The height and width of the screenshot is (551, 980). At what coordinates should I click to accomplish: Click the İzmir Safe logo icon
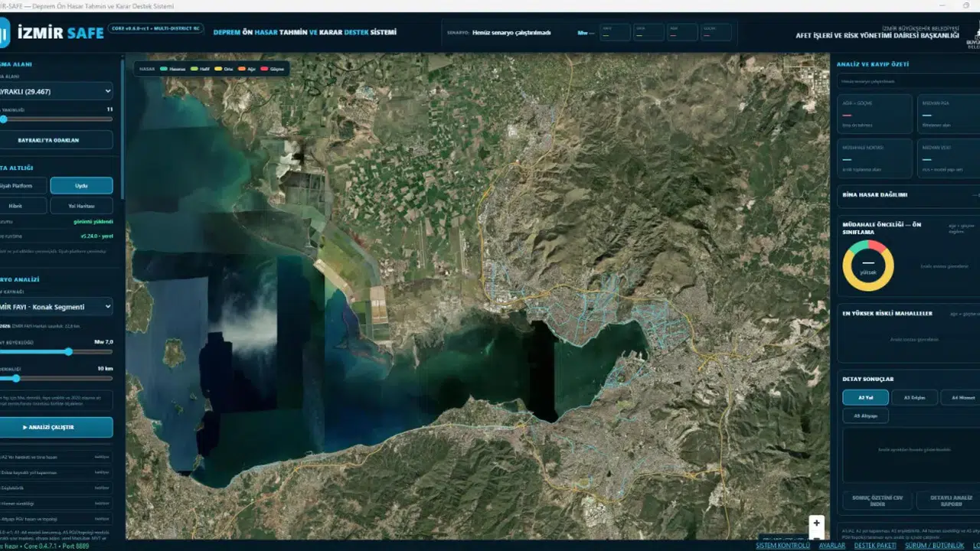tap(4, 32)
